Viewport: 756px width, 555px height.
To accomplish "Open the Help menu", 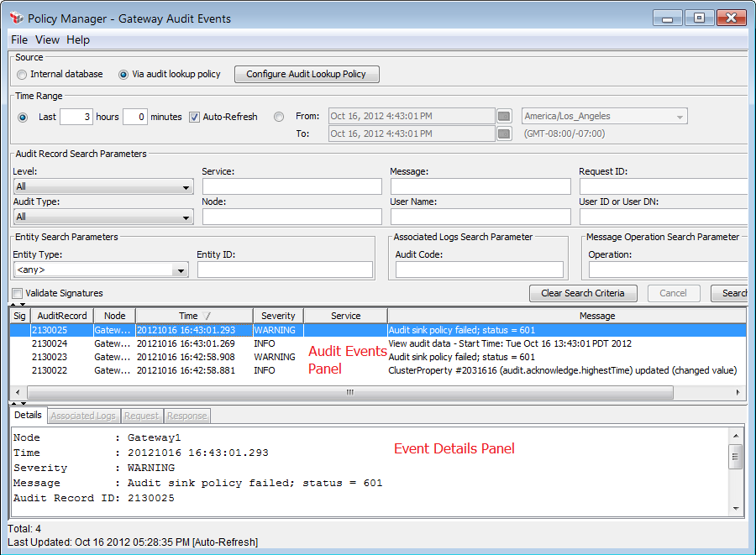I will [x=78, y=39].
